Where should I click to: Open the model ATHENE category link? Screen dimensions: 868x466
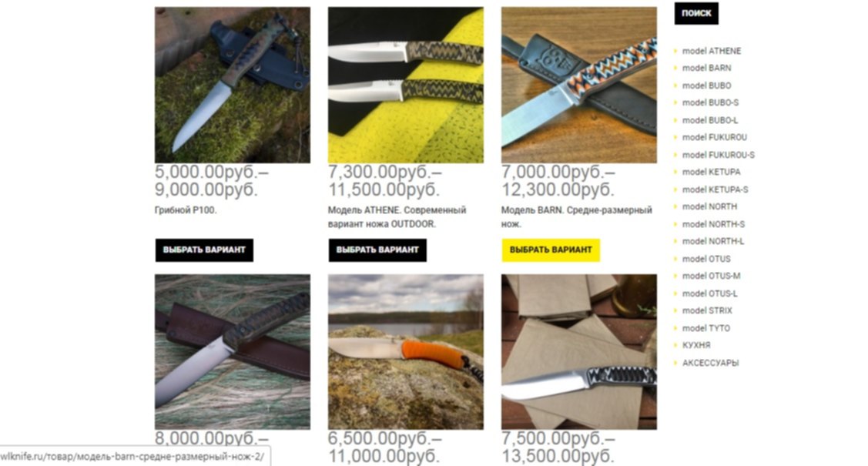[x=712, y=51]
